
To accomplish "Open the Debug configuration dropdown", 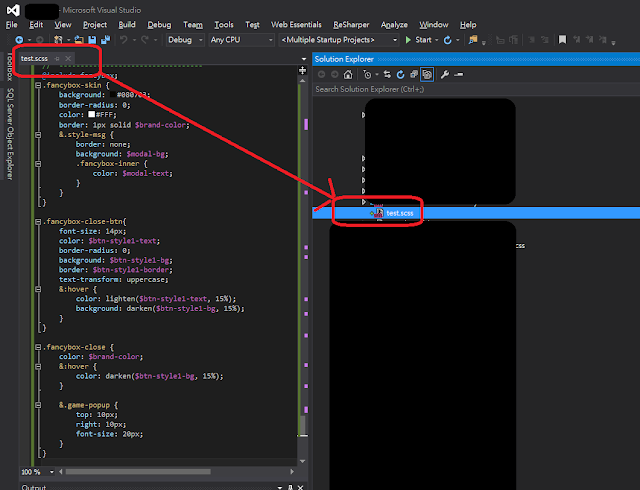I will pos(185,40).
